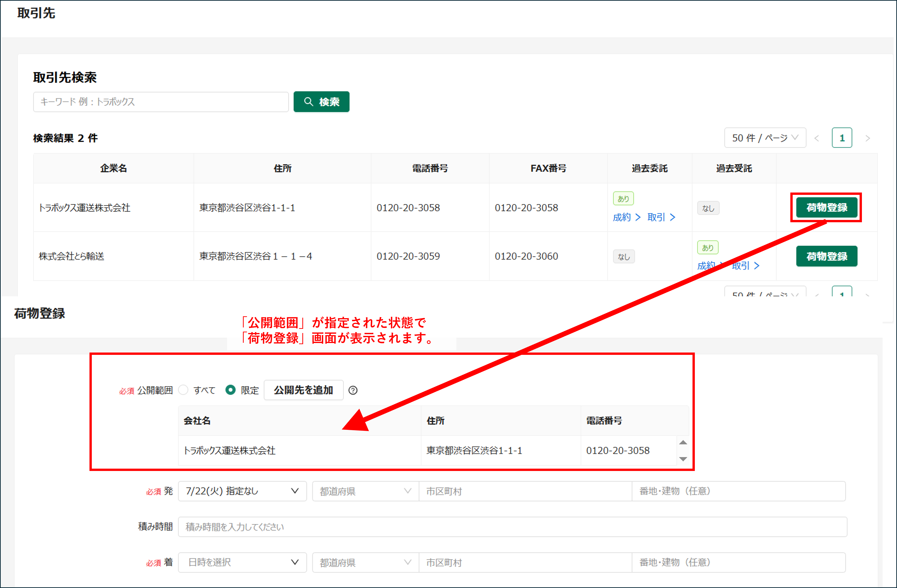Click scroll down arrow in company list
This screenshot has height=588, width=897.
coord(683,459)
